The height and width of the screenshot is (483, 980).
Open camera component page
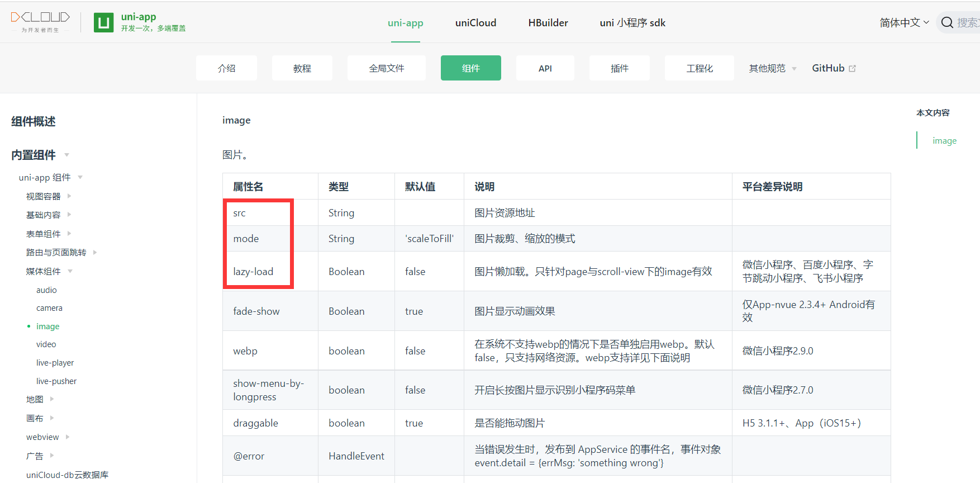49,308
